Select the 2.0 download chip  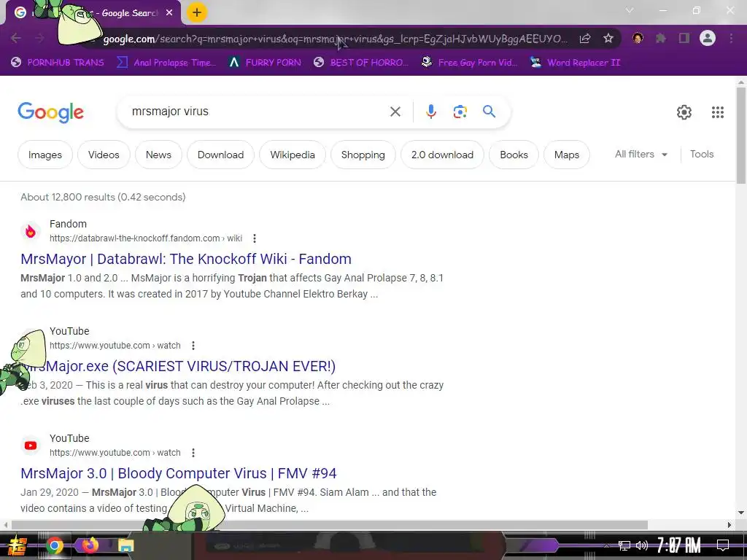click(x=443, y=155)
